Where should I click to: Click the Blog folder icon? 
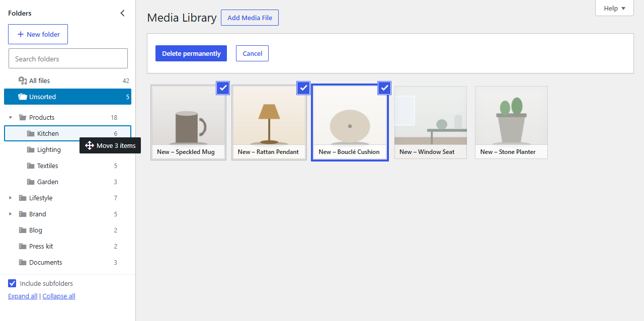pyautogui.click(x=23, y=230)
